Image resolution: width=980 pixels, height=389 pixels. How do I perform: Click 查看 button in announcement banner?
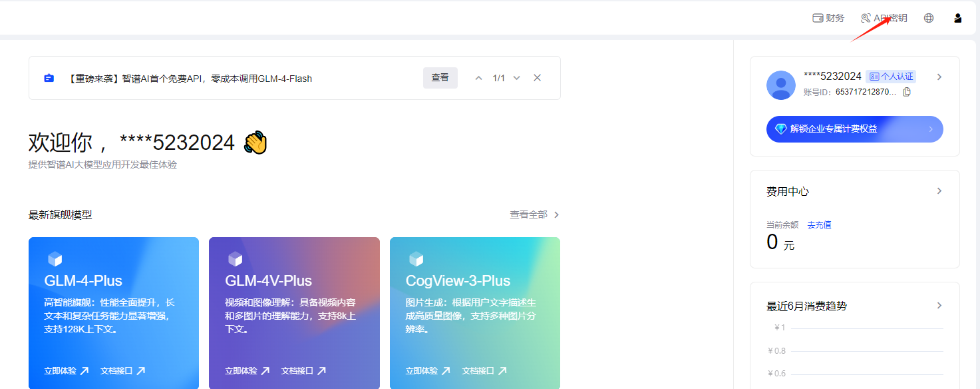440,78
